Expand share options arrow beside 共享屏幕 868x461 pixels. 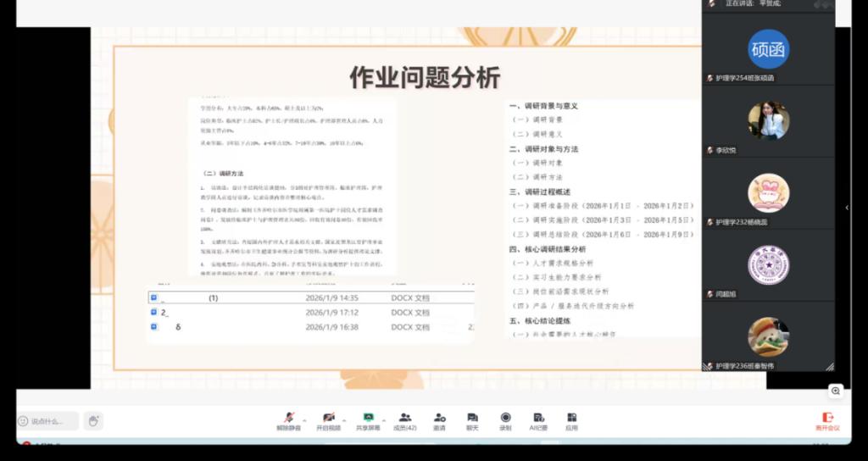click(x=383, y=418)
